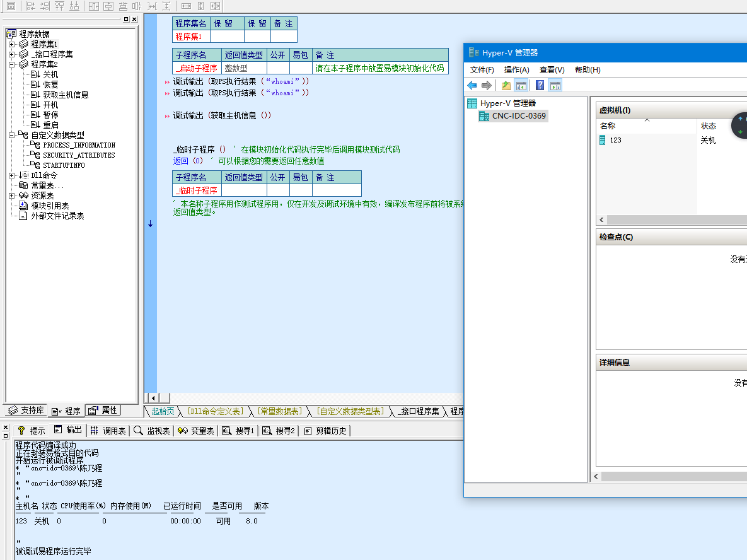Toggle the console tree pane in Hyper-V
Screen dimensions: 747x560
tap(521, 85)
